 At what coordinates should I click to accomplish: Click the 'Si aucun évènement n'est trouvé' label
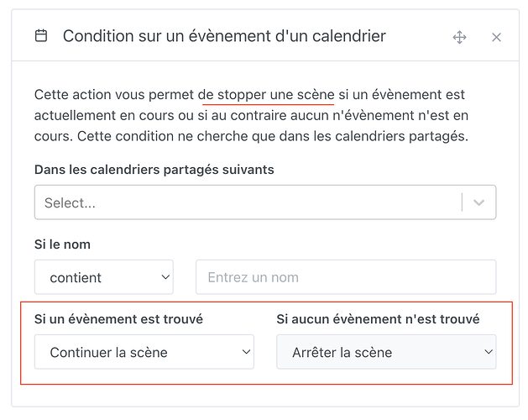(x=378, y=319)
